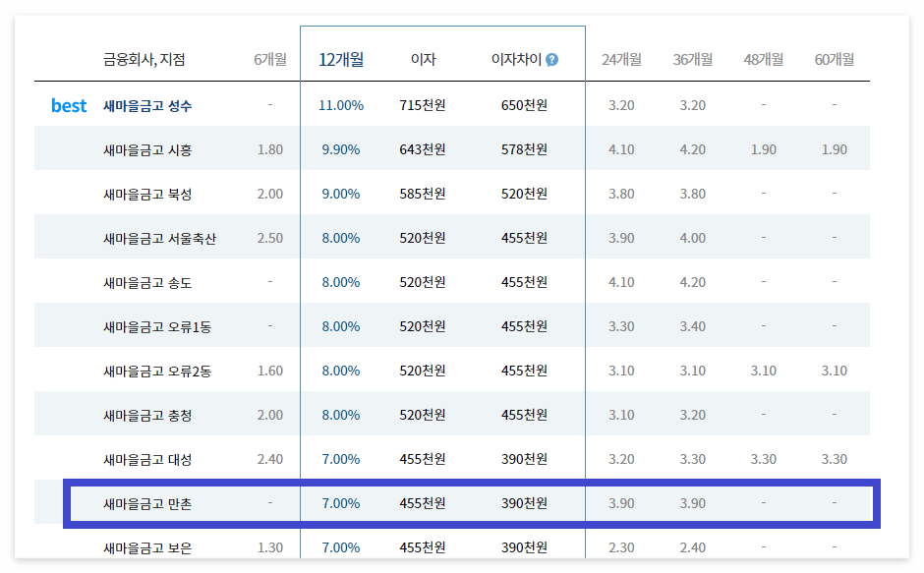Click the 금융회사, 지점 column header
The height and width of the screenshot is (573, 924).
point(144,60)
